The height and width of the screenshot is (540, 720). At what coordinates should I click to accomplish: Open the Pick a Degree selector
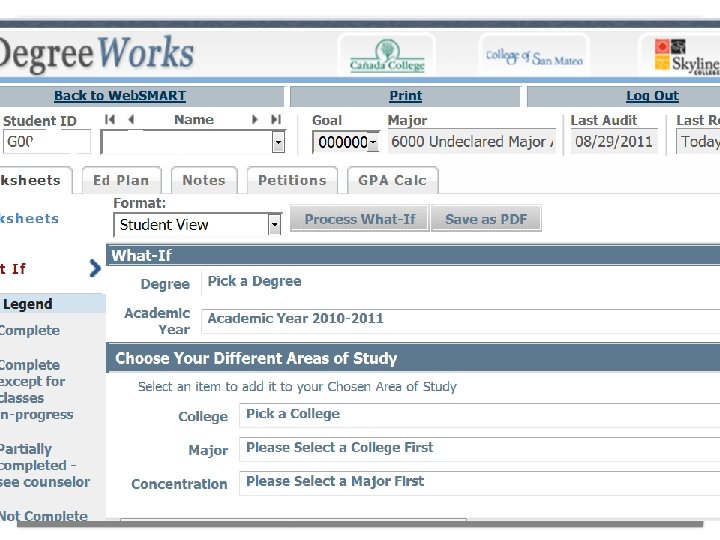(461, 282)
